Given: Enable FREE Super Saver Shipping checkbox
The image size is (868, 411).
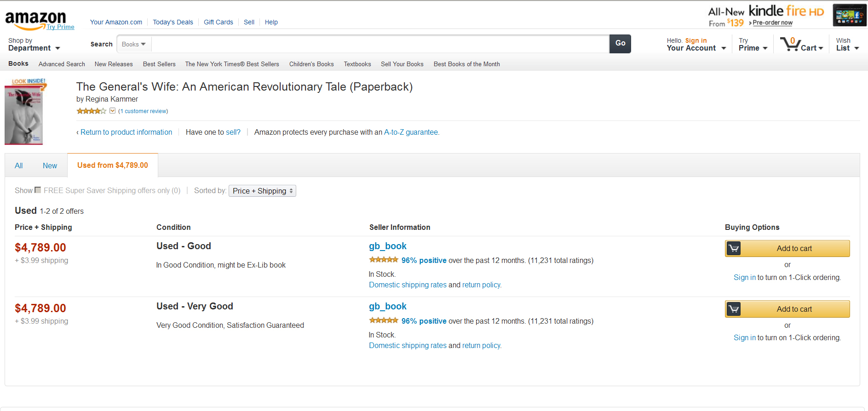Looking at the screenshot, I should pos(38,190).
